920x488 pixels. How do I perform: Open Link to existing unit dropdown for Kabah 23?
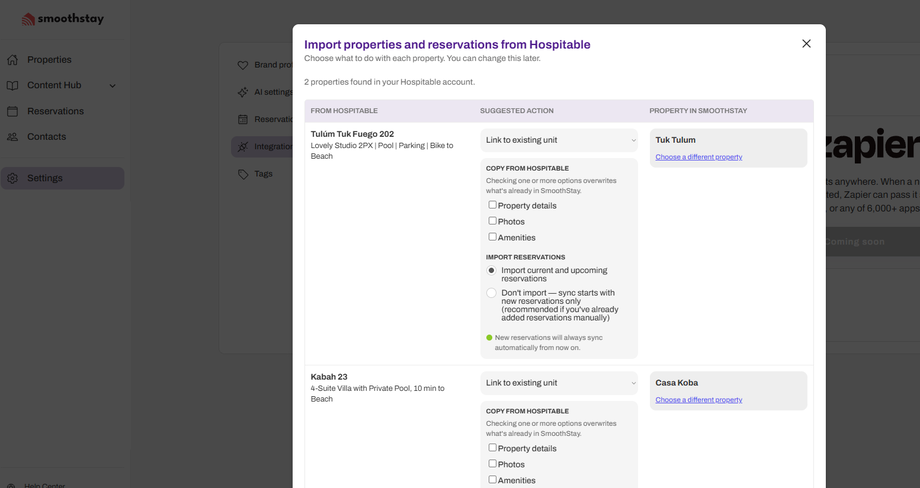(x=559, y=383)
